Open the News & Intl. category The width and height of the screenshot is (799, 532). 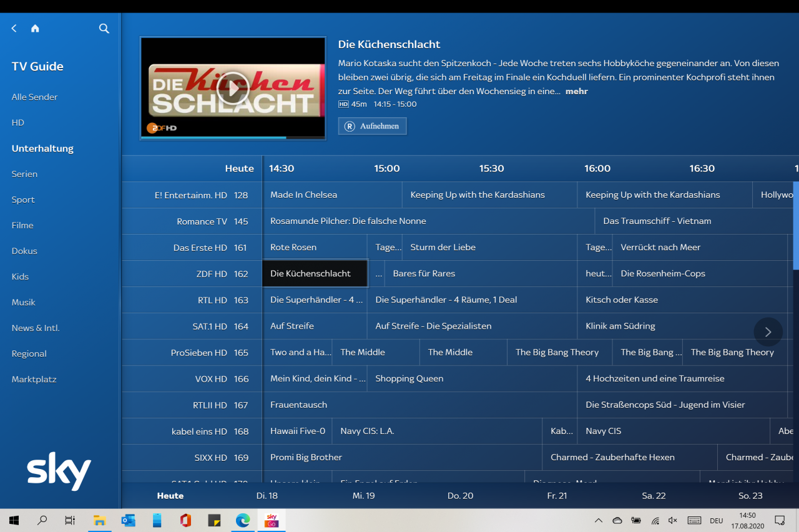[x=36, y=328]
